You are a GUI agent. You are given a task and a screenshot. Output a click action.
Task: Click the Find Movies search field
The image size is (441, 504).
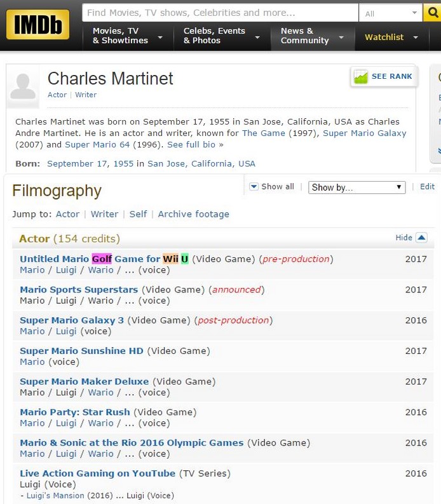(220, 13)
